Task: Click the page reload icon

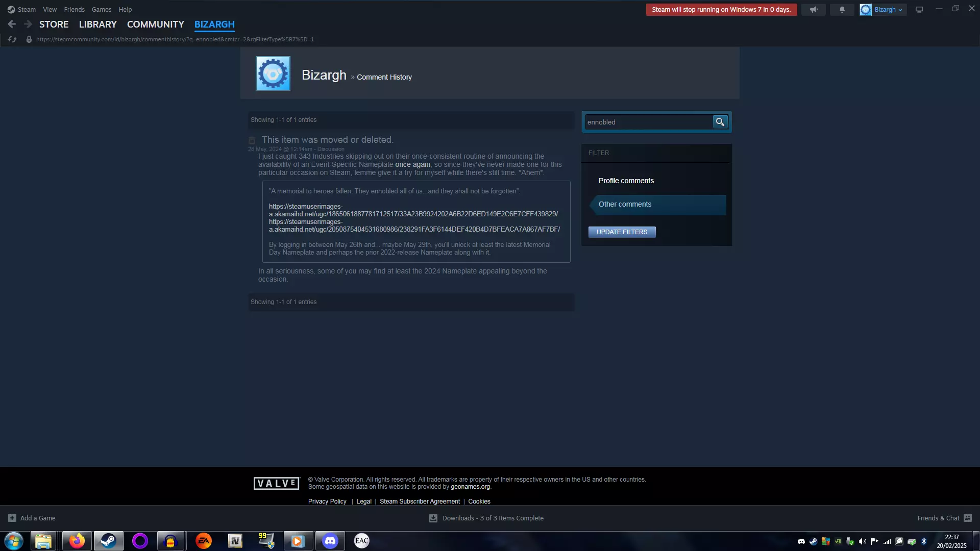Action: pos(12,39)
